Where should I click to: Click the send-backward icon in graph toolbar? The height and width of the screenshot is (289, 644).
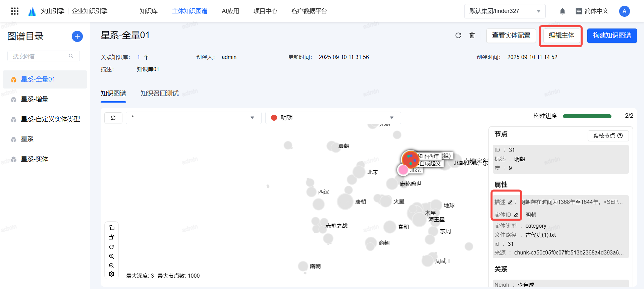point(112,237)
